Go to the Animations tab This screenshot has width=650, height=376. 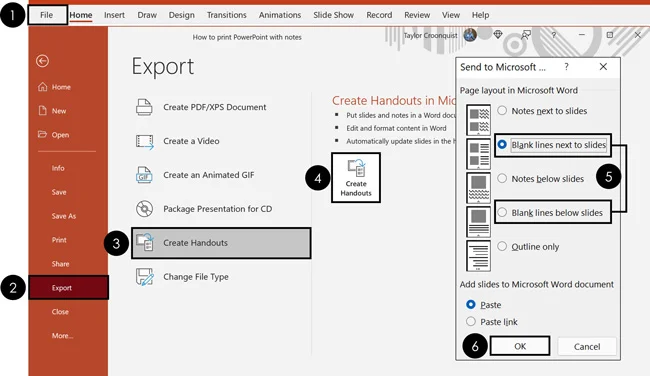(x=280, y=15)
